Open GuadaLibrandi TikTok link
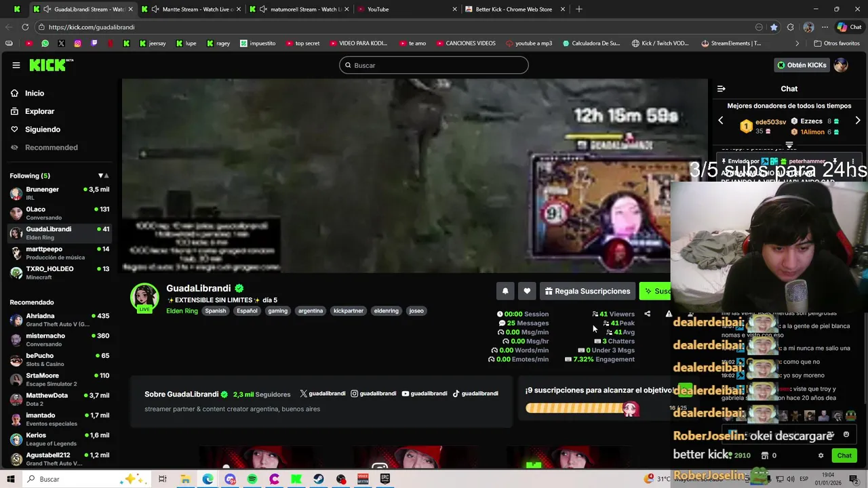 475,394
